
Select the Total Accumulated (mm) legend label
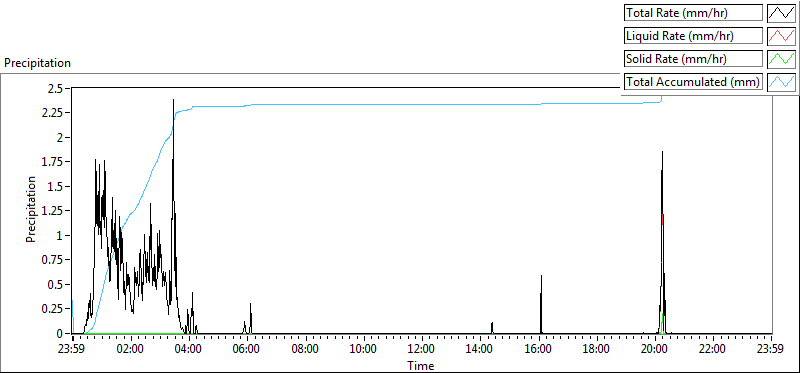[x=693, y=82]
